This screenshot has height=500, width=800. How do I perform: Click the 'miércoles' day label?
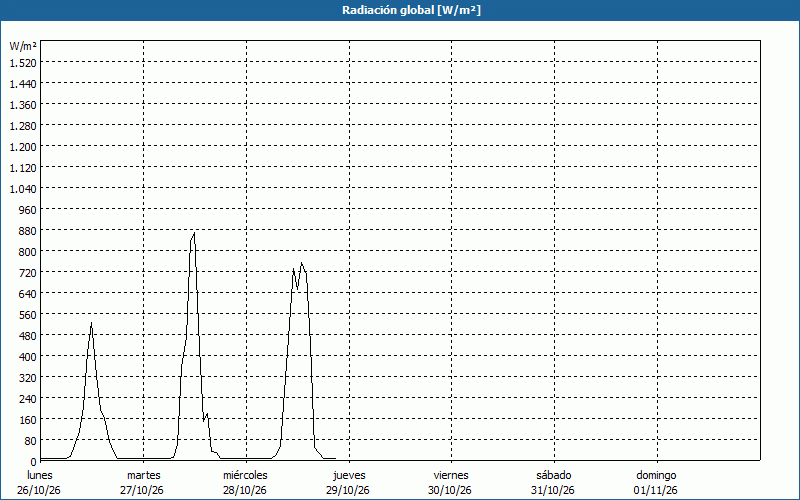[245, 475]
